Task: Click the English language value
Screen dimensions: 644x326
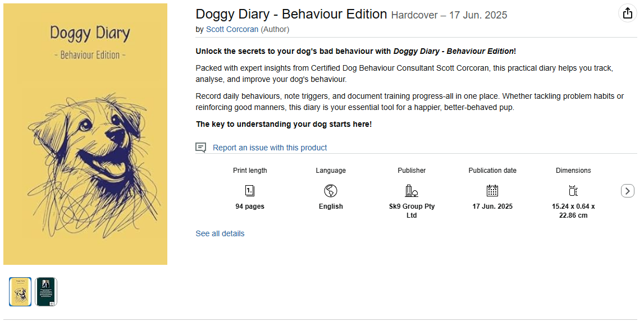Action: tap(331, 206)
